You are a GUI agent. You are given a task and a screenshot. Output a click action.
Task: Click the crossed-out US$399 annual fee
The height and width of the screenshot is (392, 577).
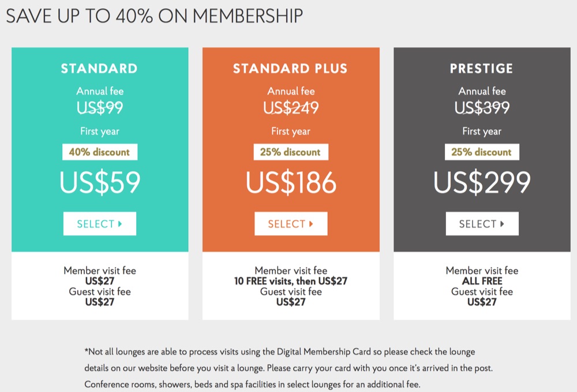coord(482,108)
